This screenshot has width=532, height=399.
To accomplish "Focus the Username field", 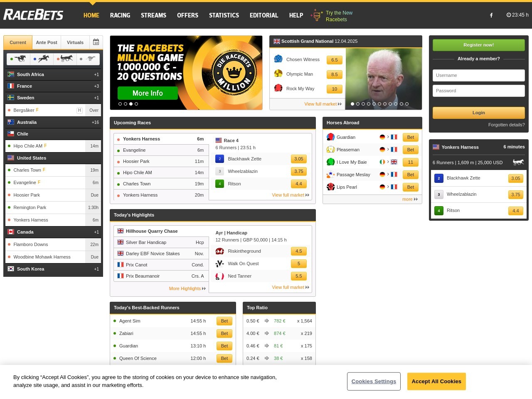I will point(478,75).
